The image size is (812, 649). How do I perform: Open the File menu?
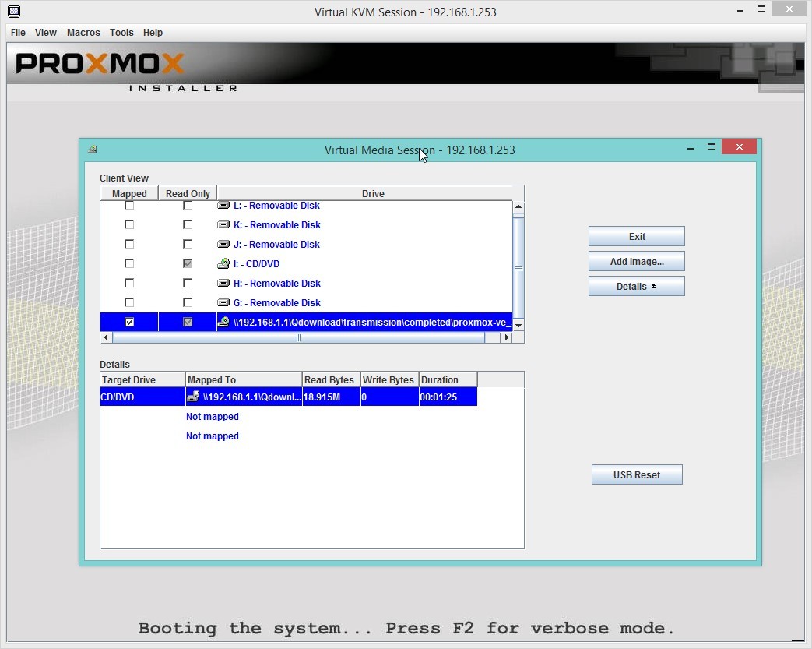pos(18,32)
